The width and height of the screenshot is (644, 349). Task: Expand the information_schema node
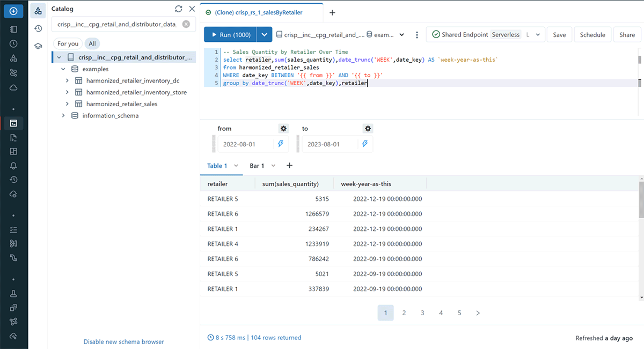(x=63, y=116)
